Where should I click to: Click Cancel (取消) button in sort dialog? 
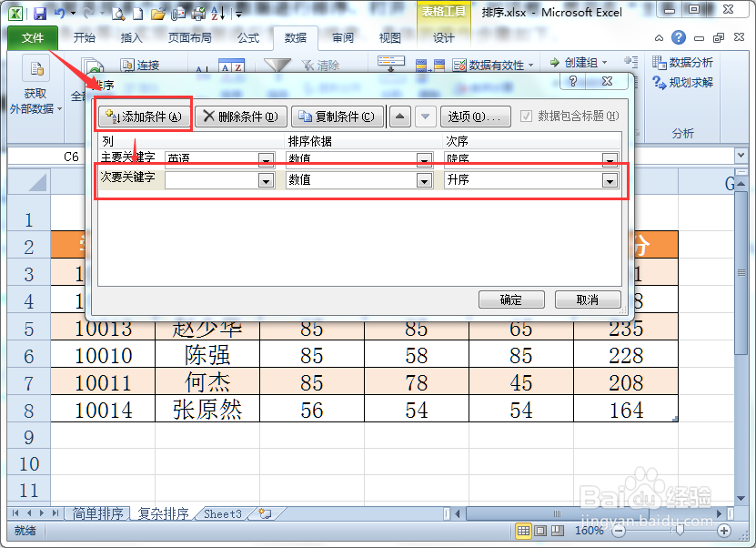(588, 299)
